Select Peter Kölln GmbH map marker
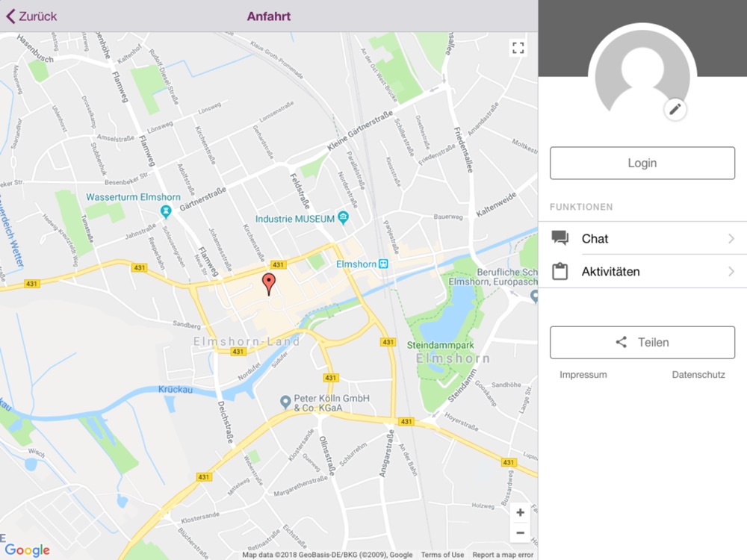747x560 pixels. point(285,402)
